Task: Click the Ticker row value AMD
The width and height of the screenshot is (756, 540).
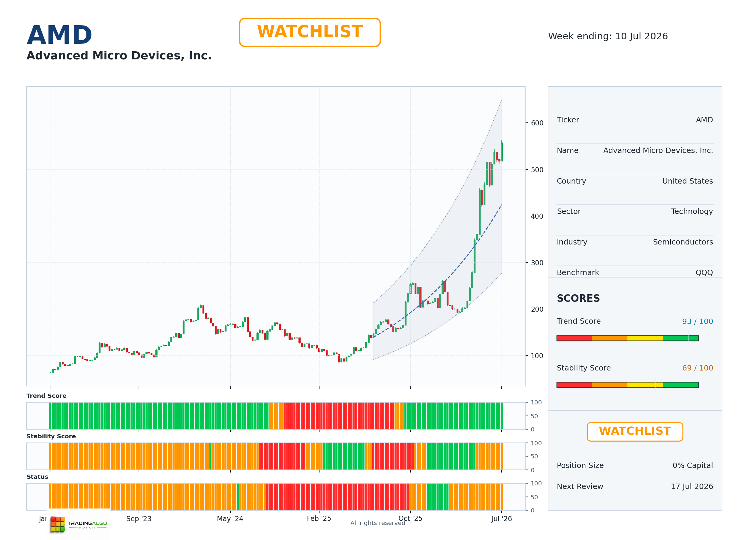Action: tap(704, 120)
